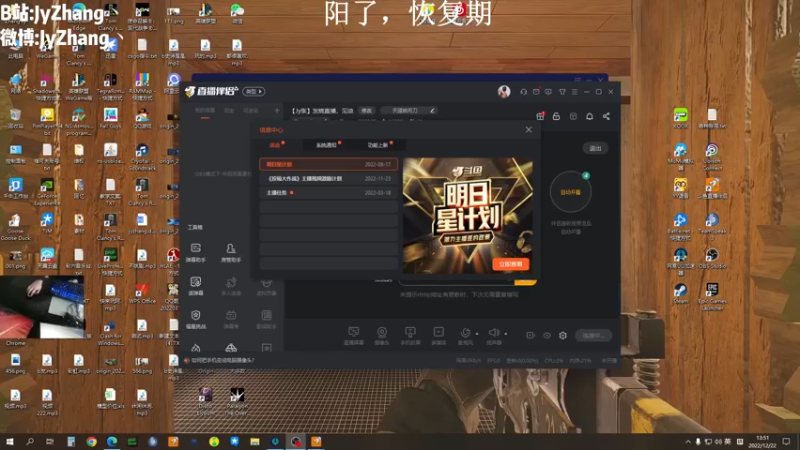Image resolution: width=800 pixels, height=450 pixels.
Task: Open the 多人连麦 tool
Action: pos(231,286)
